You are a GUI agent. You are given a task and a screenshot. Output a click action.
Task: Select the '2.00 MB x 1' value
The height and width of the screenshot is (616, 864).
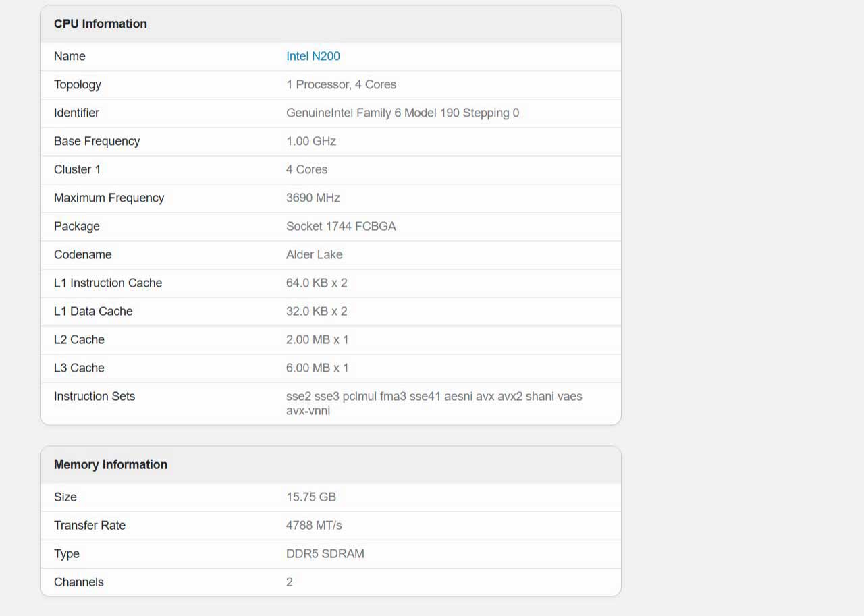point(317,339)
